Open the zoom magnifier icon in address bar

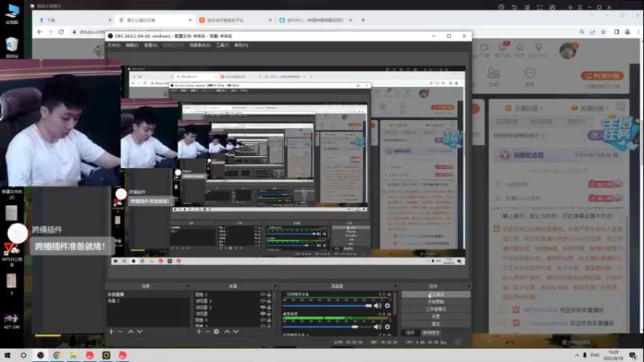(582, 31)
